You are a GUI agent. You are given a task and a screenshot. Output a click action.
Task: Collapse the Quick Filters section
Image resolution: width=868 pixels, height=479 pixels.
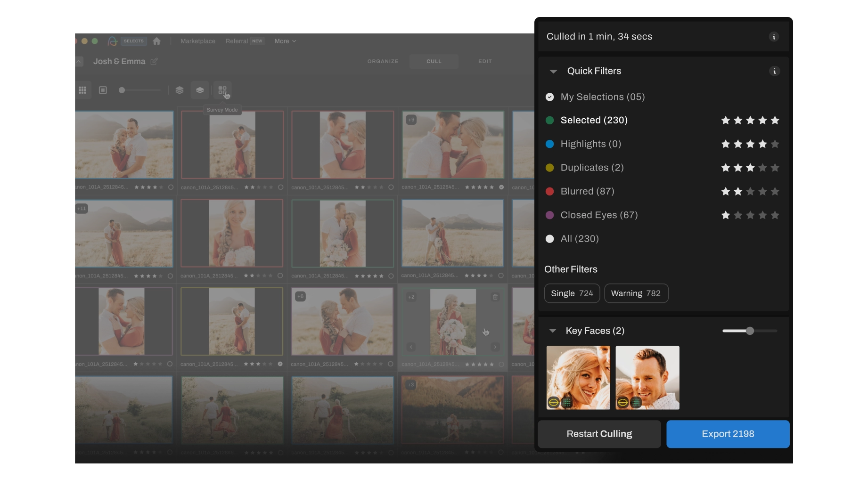553,71
